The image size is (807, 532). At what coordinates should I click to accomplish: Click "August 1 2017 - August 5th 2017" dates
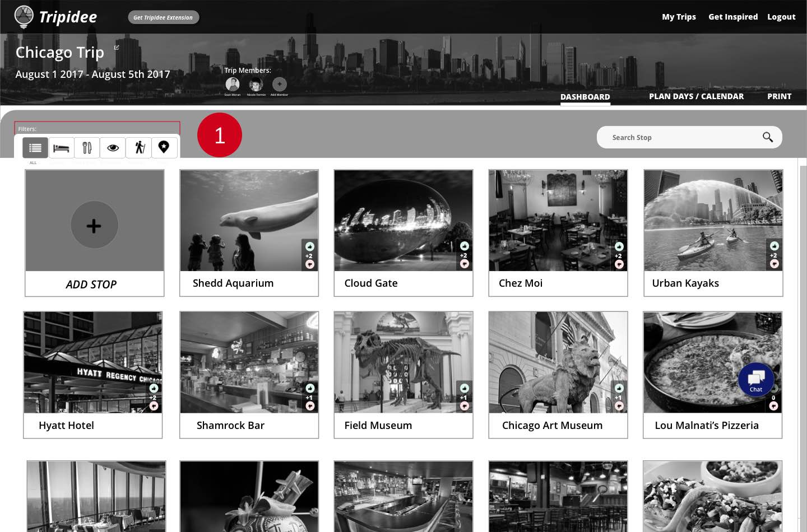(92, 74)
